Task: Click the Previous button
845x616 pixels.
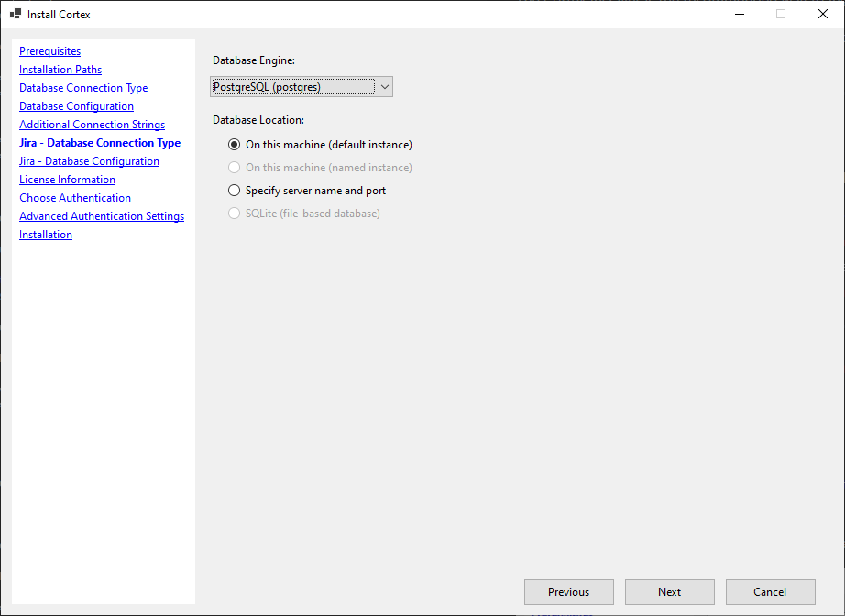Action: (568, 591)
